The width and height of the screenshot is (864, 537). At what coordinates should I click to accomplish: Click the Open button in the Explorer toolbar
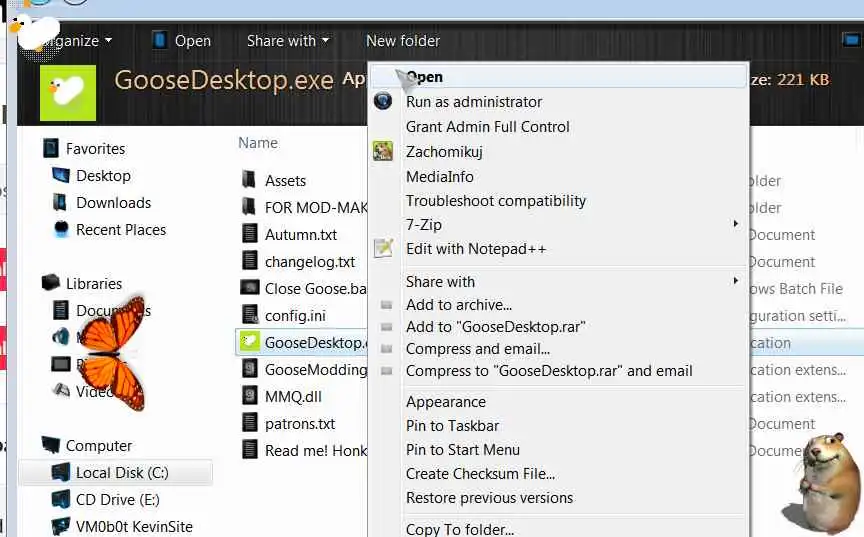182,41
